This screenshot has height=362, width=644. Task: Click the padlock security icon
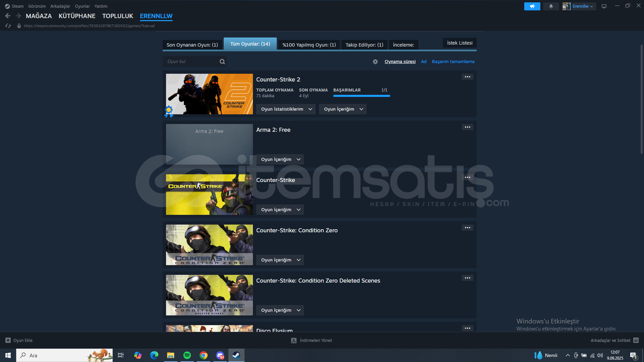(19, 26)
